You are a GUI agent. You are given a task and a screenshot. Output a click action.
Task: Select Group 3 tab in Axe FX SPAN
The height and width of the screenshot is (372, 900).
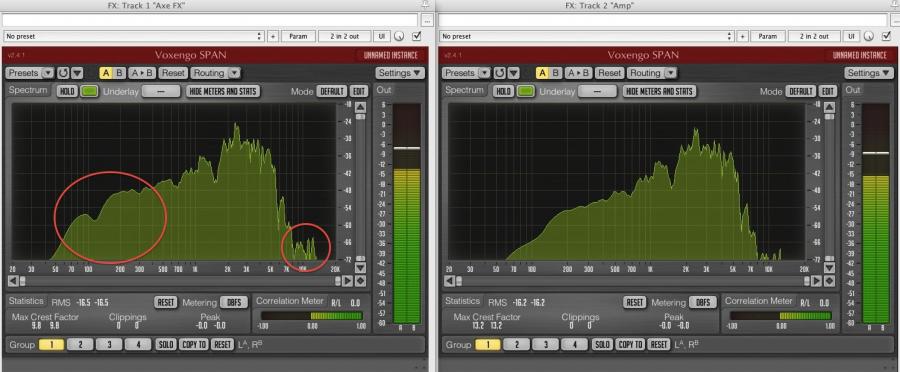109,344
